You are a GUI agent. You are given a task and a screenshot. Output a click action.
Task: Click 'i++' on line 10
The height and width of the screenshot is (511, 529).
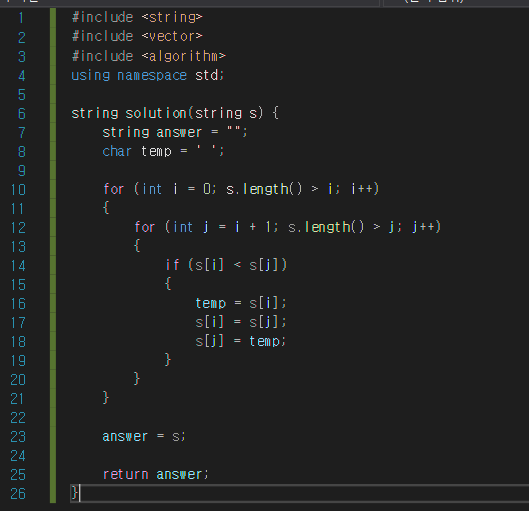tap(363, 189)
